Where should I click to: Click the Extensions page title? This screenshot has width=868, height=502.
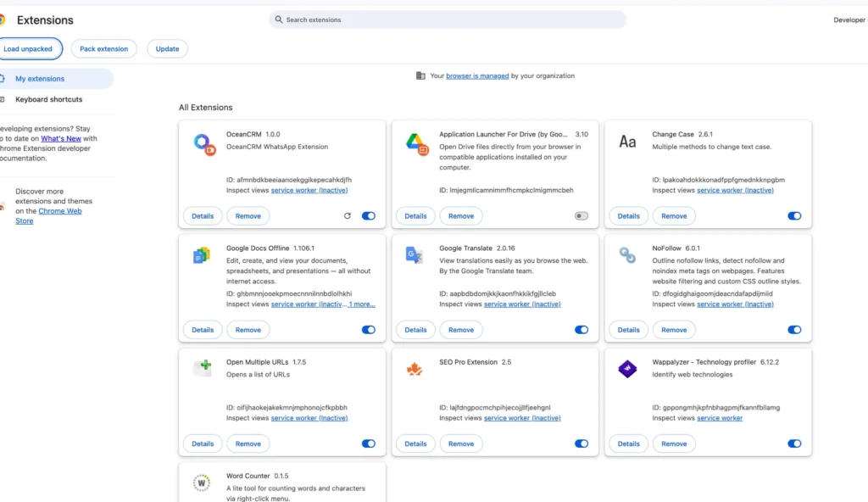click(x=45, y=20)
